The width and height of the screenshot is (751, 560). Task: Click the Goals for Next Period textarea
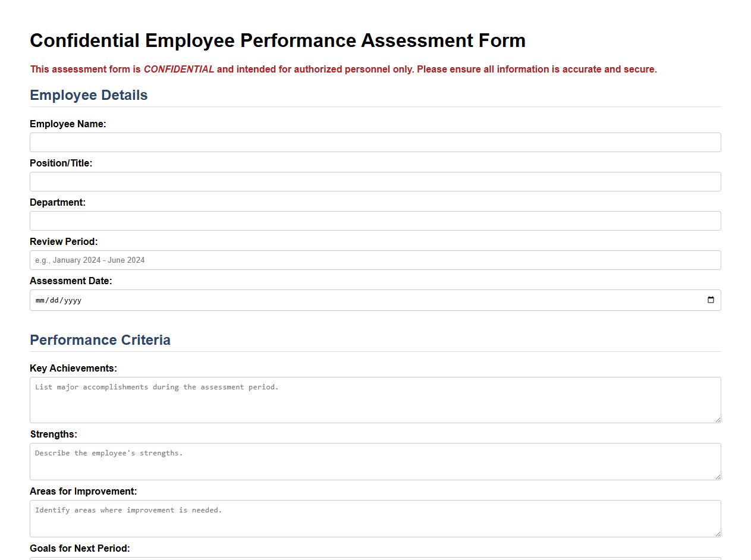click(375, 558)
